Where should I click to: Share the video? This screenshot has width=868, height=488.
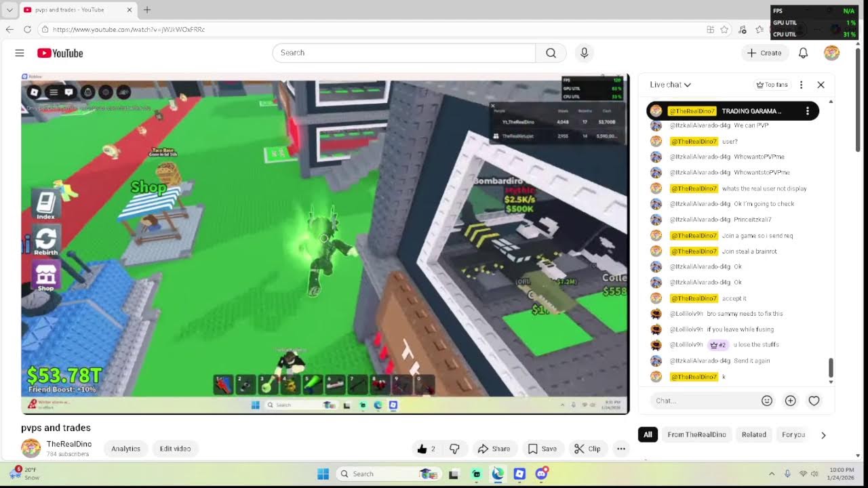(x=494, y=449)
